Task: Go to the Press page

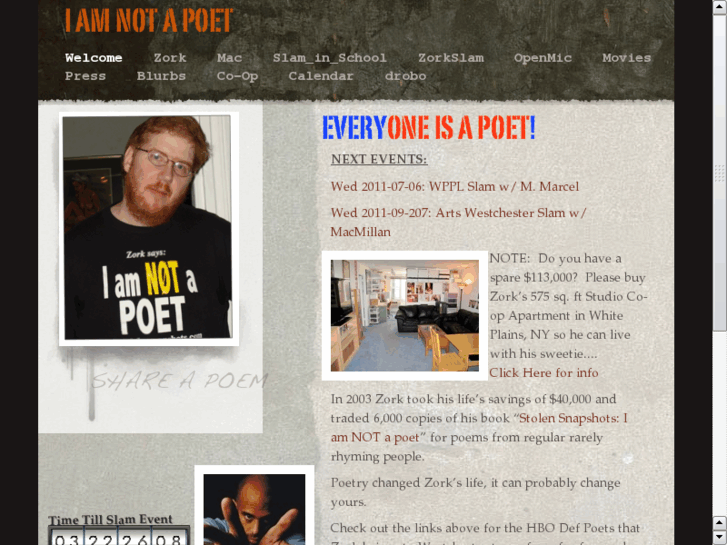Action: (x=85, y=76)
